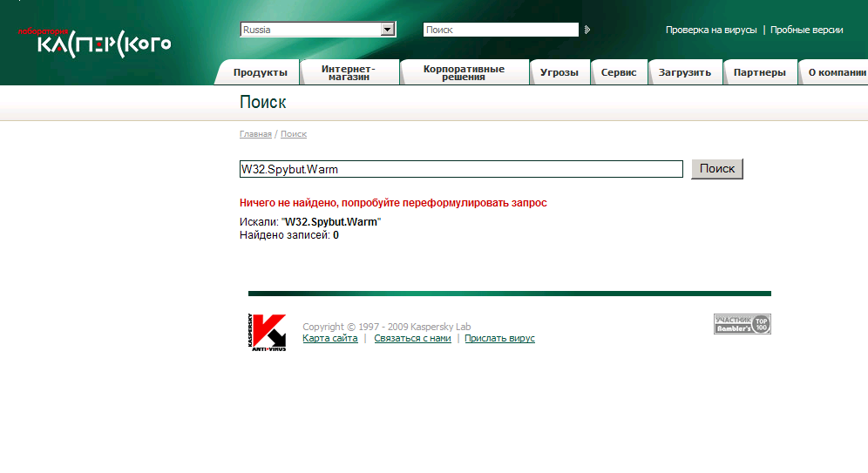Open the Загрузить tab
Image resolution: width=868 pixels, height=473 pixels.
685,72
